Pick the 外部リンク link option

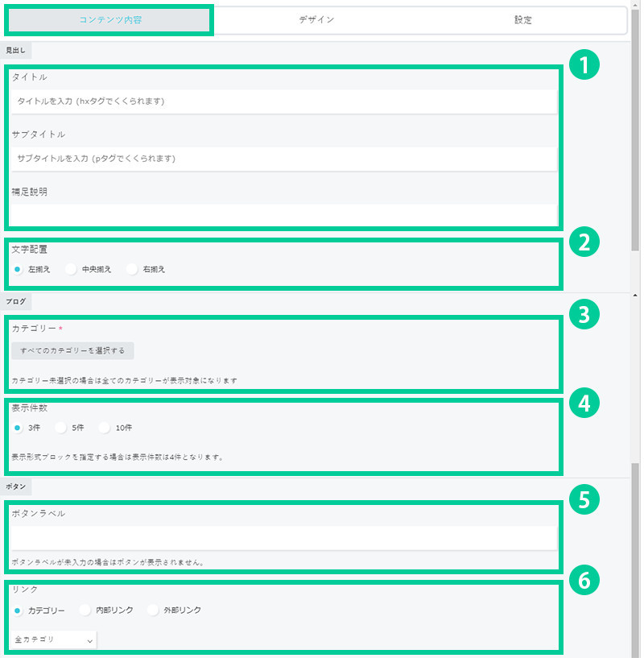coord(154,610)
